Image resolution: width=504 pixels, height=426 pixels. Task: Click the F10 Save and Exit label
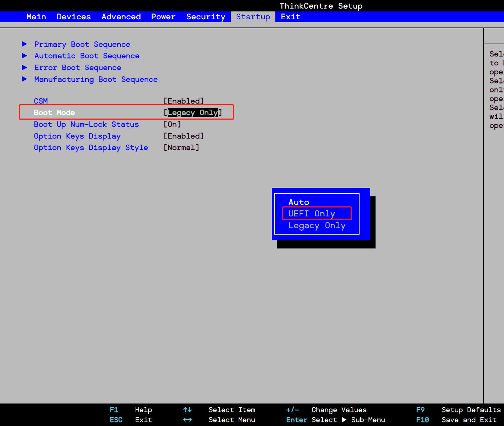pos(468,420)
